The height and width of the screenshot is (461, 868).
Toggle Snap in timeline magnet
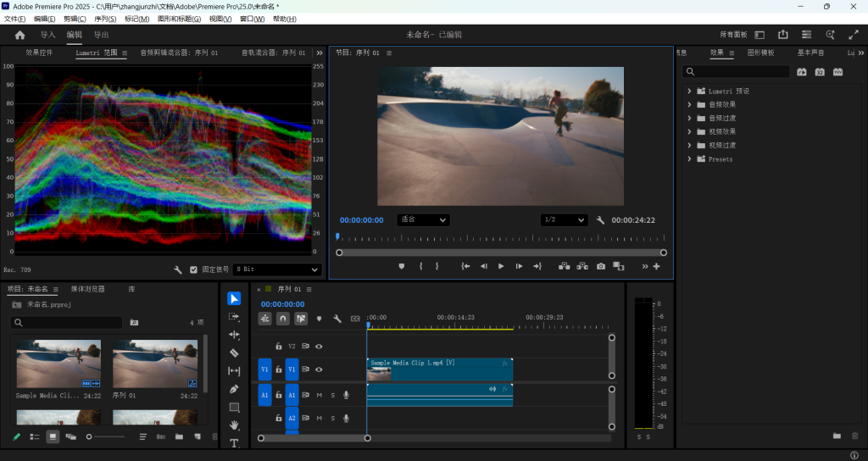tap(283, 319)
